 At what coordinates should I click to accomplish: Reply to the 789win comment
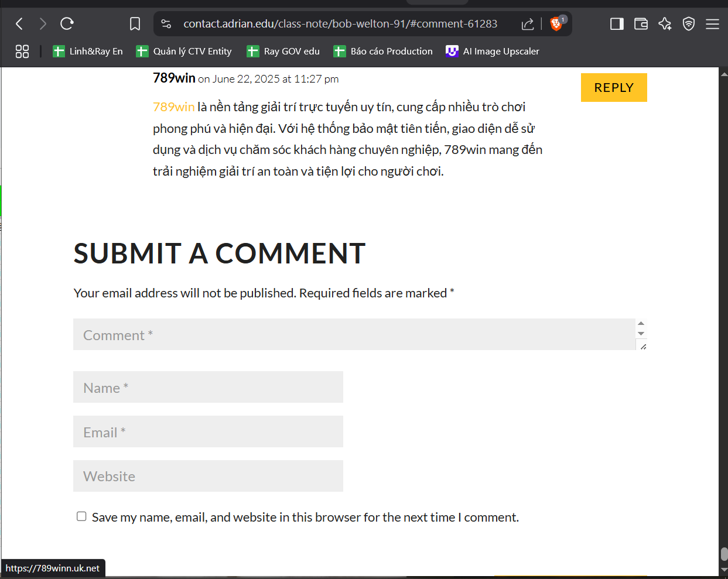[x=614, y=87]
